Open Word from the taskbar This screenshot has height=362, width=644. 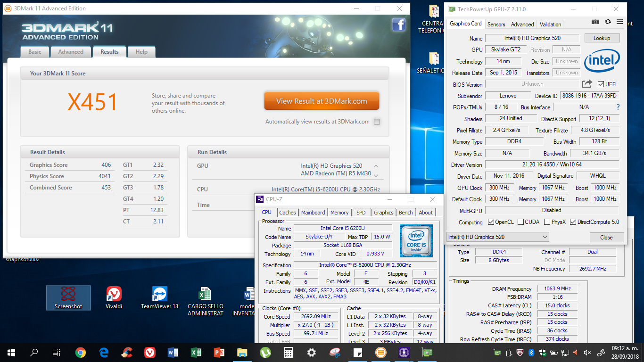pyautogui.click(x=173, y=352)
